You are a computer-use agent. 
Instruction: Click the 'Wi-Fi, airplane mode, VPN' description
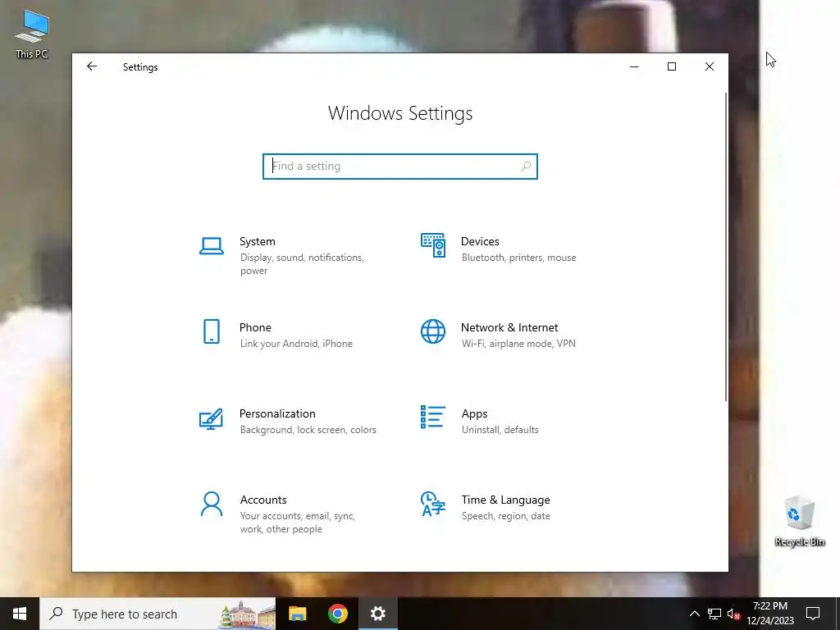coord(518,344)
